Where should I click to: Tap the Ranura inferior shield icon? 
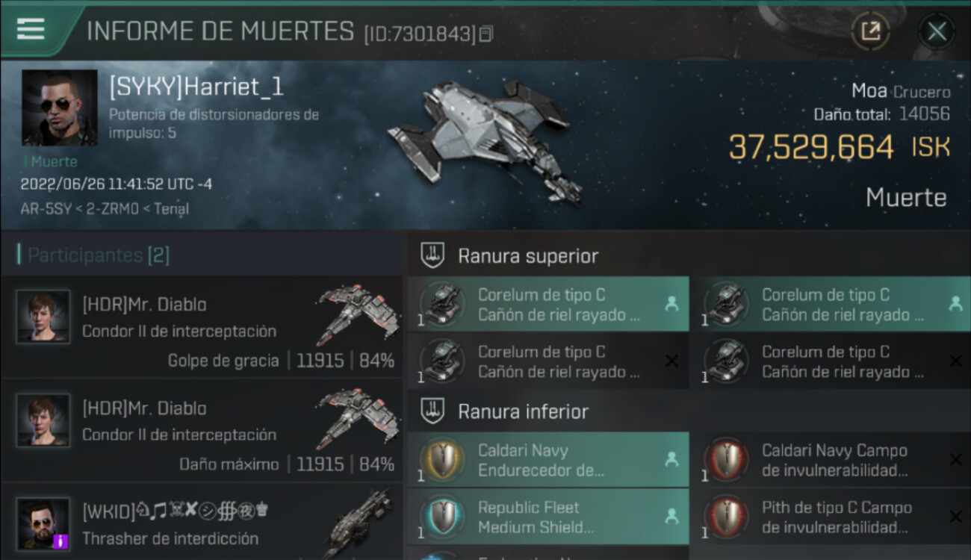[x=432, y=411]
